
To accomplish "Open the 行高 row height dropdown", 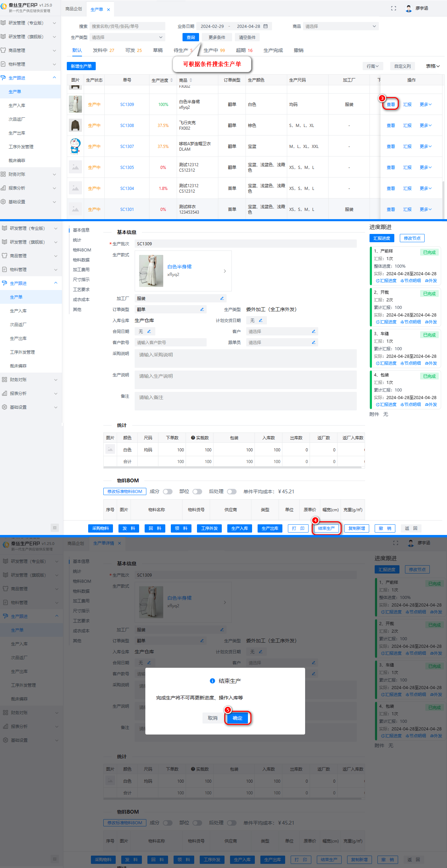I will click(372, 66).
